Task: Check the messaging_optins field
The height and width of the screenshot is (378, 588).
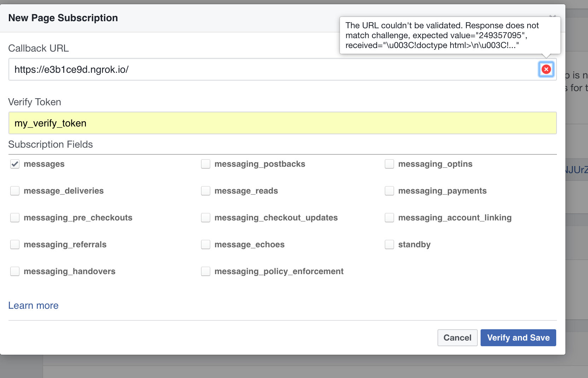Action: click(x=389, y=164)
